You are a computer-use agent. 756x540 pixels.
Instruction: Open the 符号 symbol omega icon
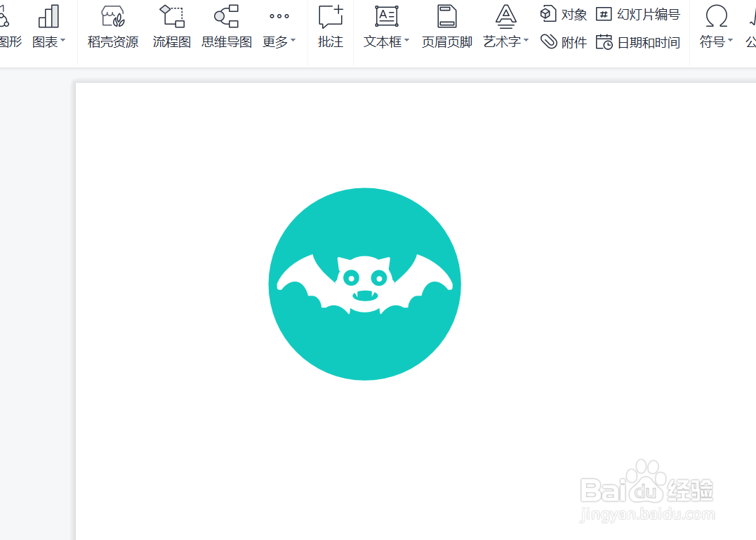click(x=717, y=16)
